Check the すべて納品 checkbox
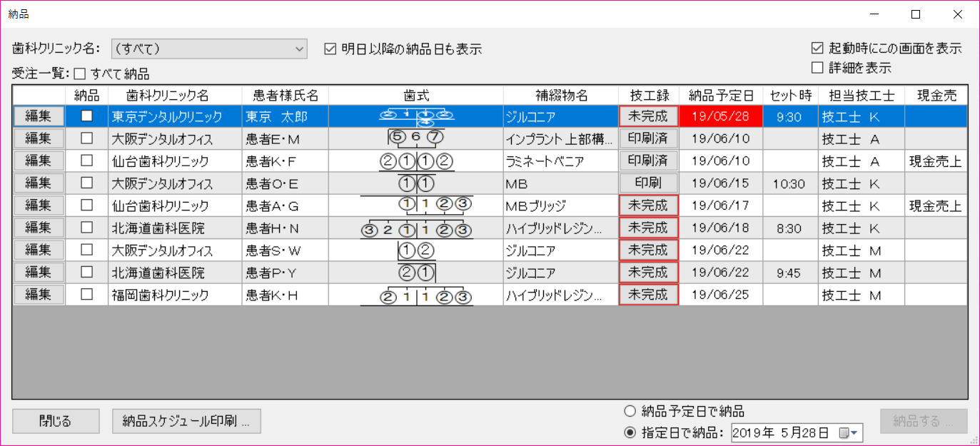This screenshot has width=980, height=446. [x=80, y=74]
